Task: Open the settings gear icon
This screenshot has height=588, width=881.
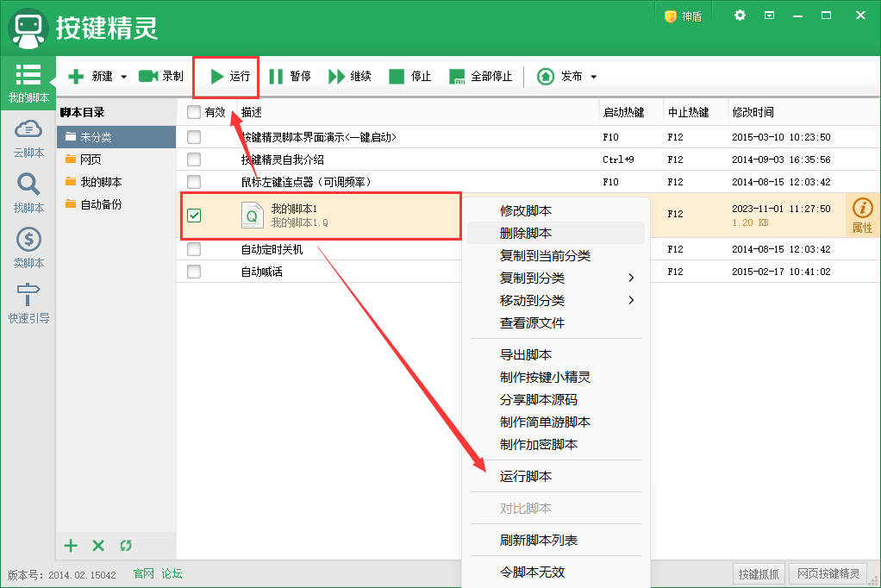Action: (740, 16)
